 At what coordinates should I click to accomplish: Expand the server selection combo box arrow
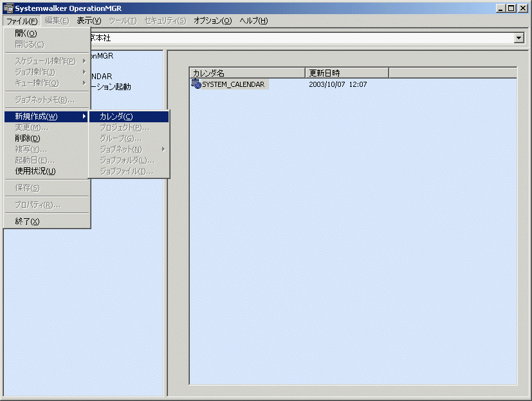pyautogui.click(x=519, y=39)
